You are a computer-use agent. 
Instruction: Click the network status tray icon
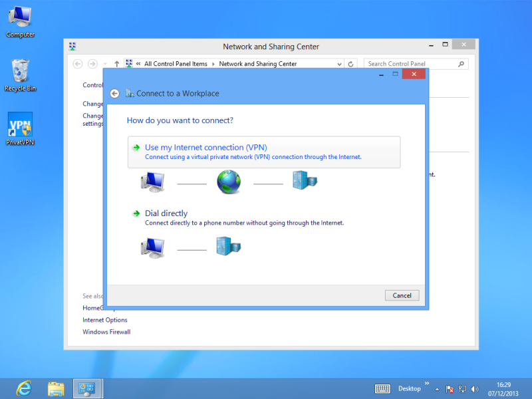[x=462, y=389]
